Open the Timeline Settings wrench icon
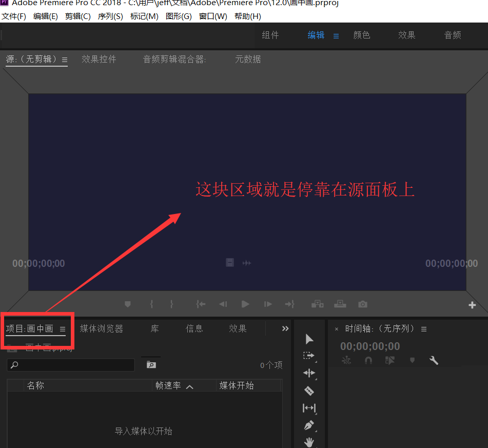Viewport: 488px width, 448px height. pyautogui.click(x=434, y=360)
